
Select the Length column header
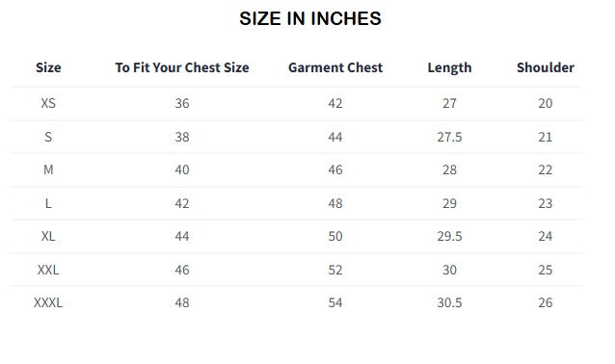tap(449, 67)
